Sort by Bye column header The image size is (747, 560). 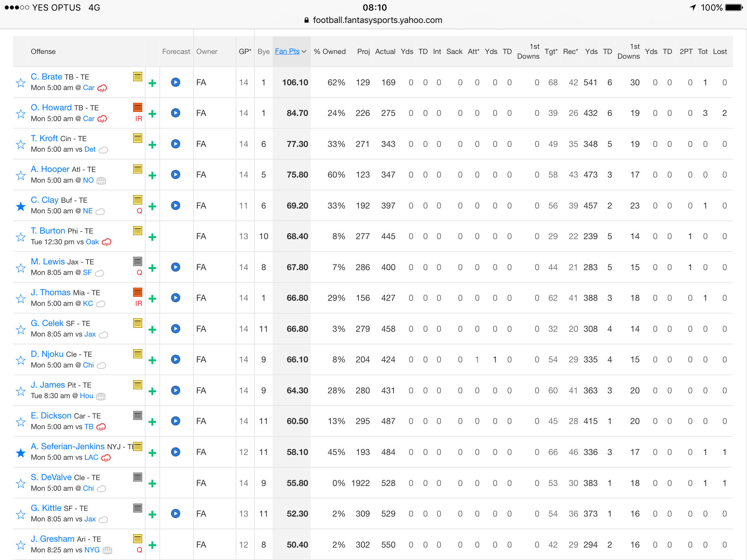263,51
